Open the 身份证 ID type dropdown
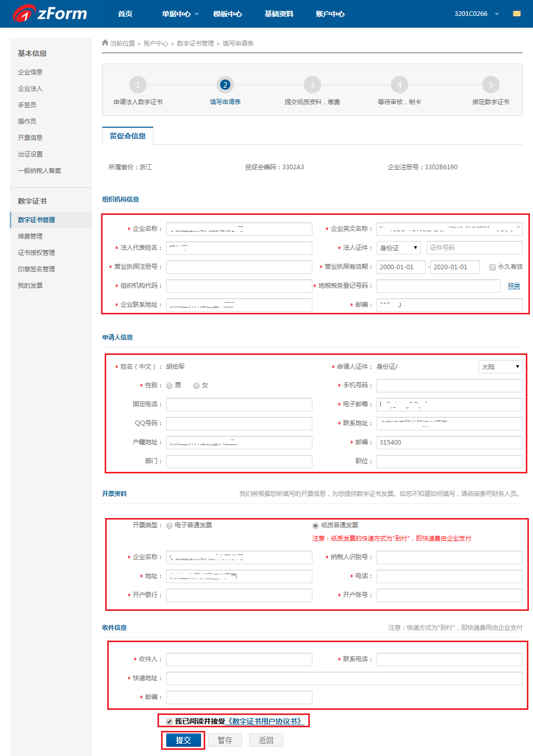533x756 pixels. coord(398,248)
